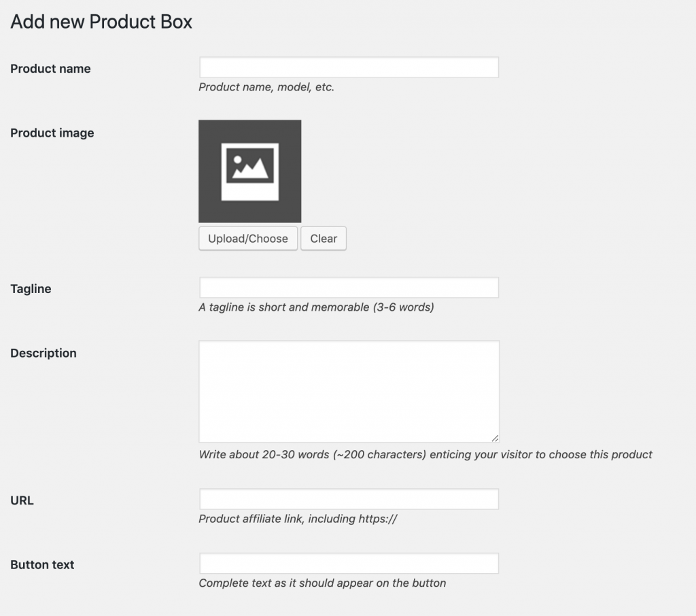Viewport: 696px width, 616px height.
Task: Click the 'Product name, model, etc.' hint
Action: click(x=266, y=87)
